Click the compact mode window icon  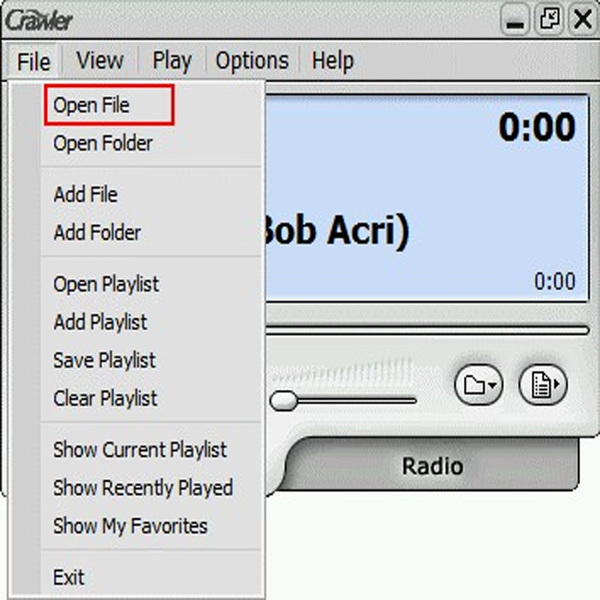pyautogui.click(x=549, y=19)
